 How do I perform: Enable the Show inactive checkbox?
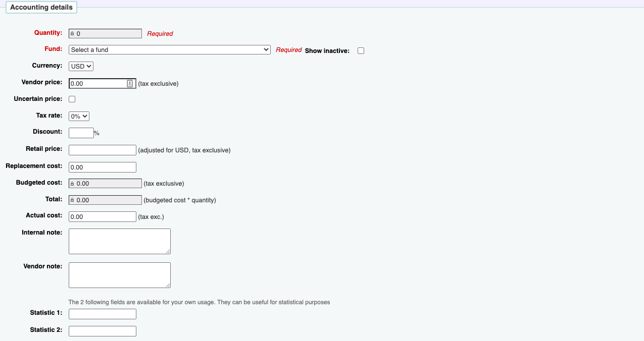tap(361, 50)
